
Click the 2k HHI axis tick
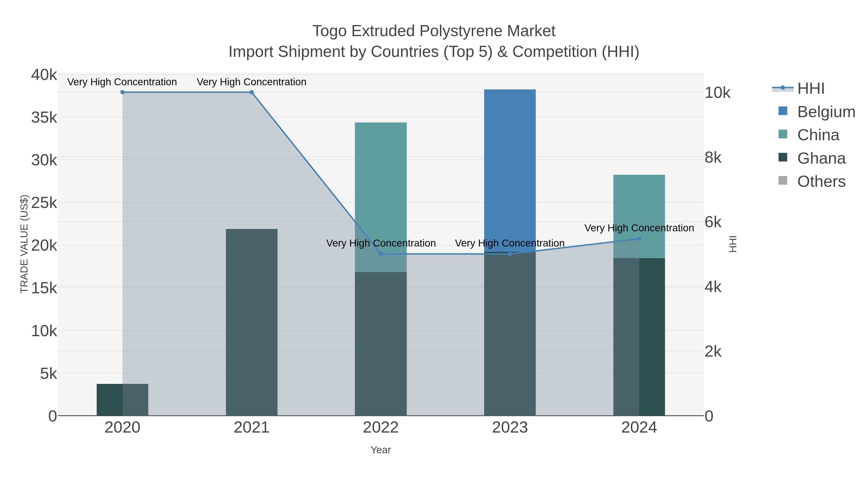tap(713, 352)
